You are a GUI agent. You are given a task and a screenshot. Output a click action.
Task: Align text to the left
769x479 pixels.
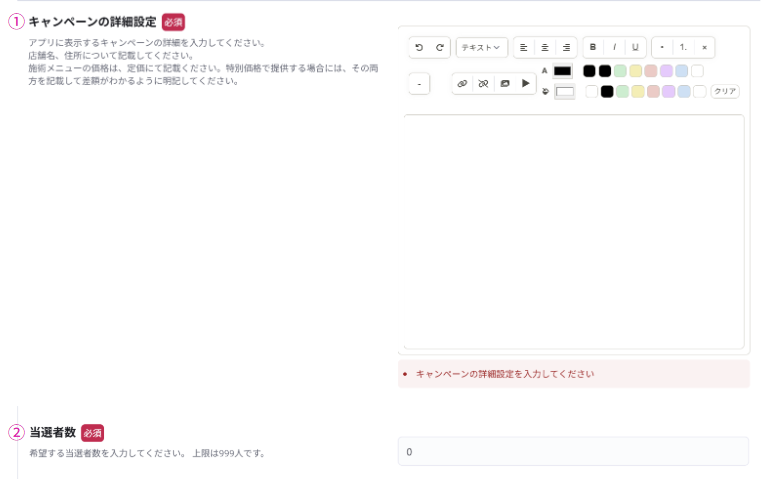coord(523,47)
